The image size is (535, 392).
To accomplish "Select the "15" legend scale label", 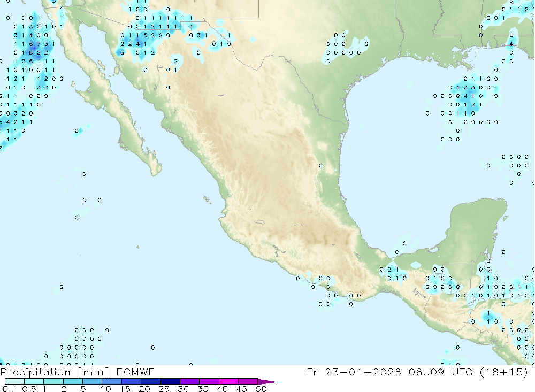I will point(125,389).
